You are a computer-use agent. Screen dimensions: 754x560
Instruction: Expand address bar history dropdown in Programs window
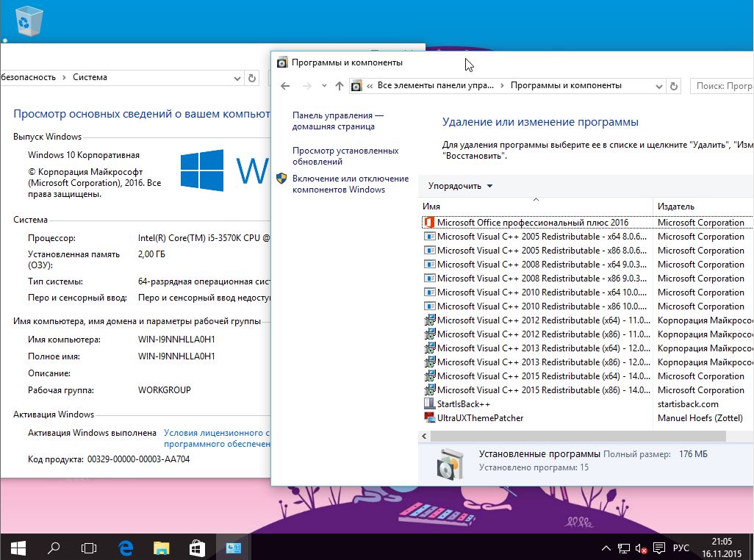tap(658, 86)
